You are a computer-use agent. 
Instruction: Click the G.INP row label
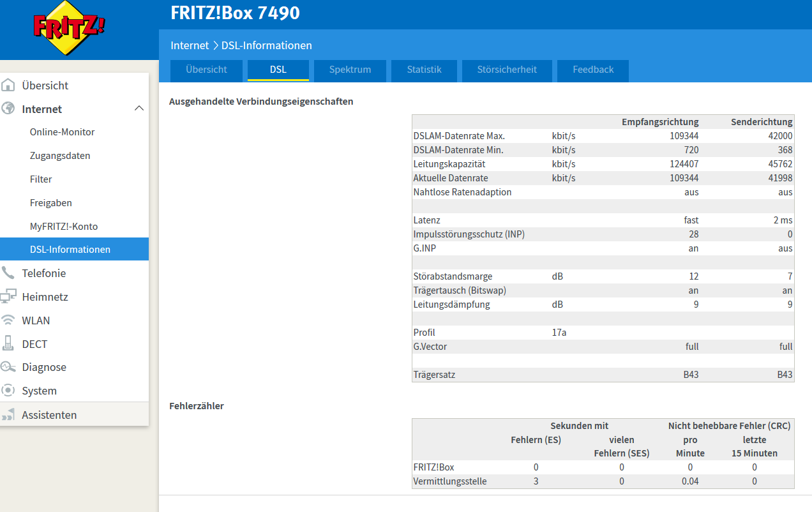(423, 248)
